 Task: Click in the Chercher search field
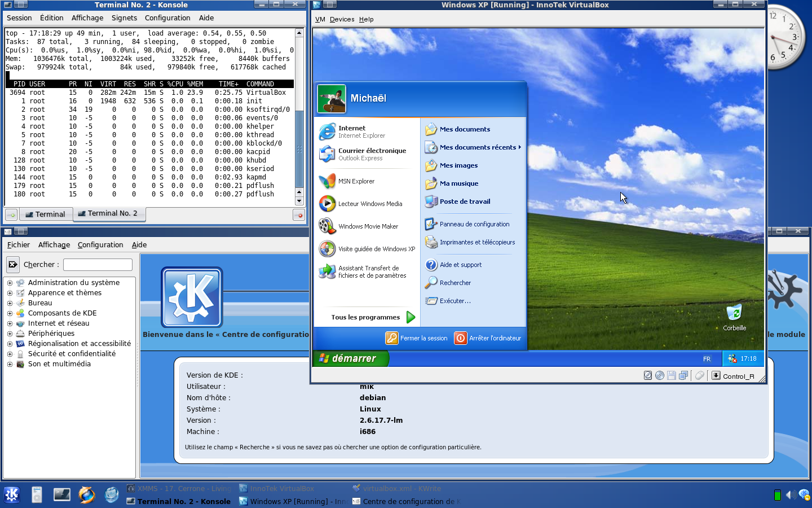click(x=98, y=265)
